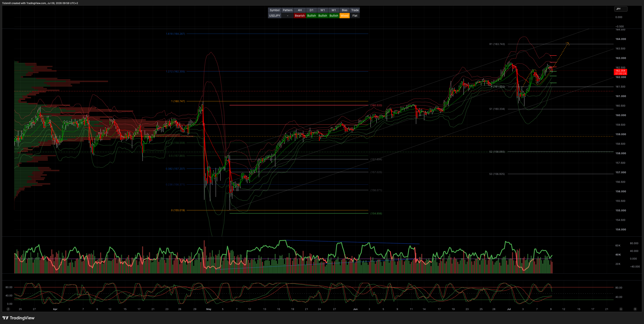Click the Symbol column header

point(274,10)
